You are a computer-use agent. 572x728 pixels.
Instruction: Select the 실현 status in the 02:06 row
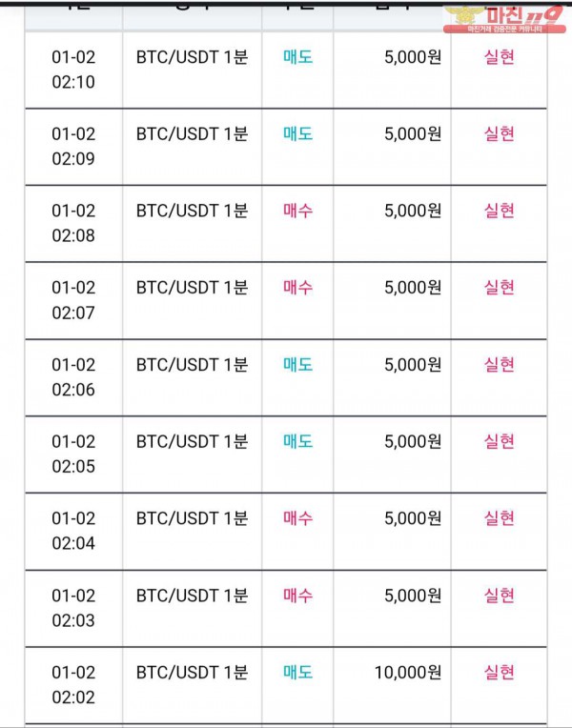(499, 365)
